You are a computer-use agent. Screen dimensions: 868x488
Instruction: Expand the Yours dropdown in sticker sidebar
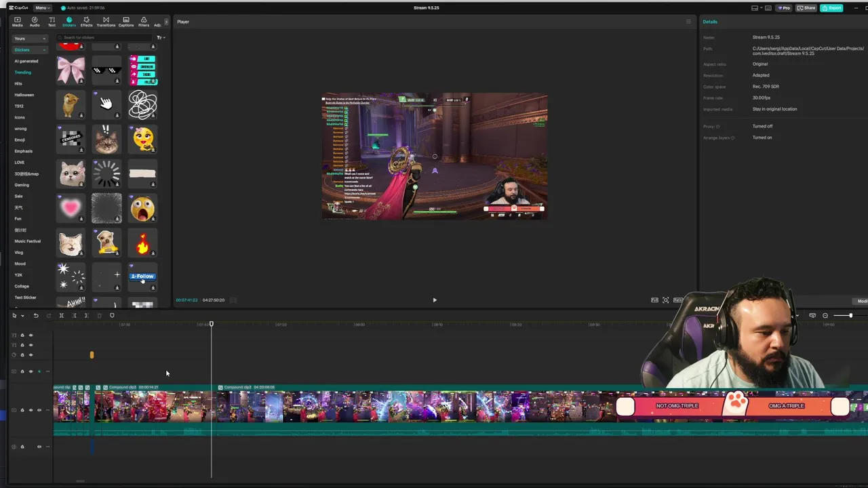(31, 39)
